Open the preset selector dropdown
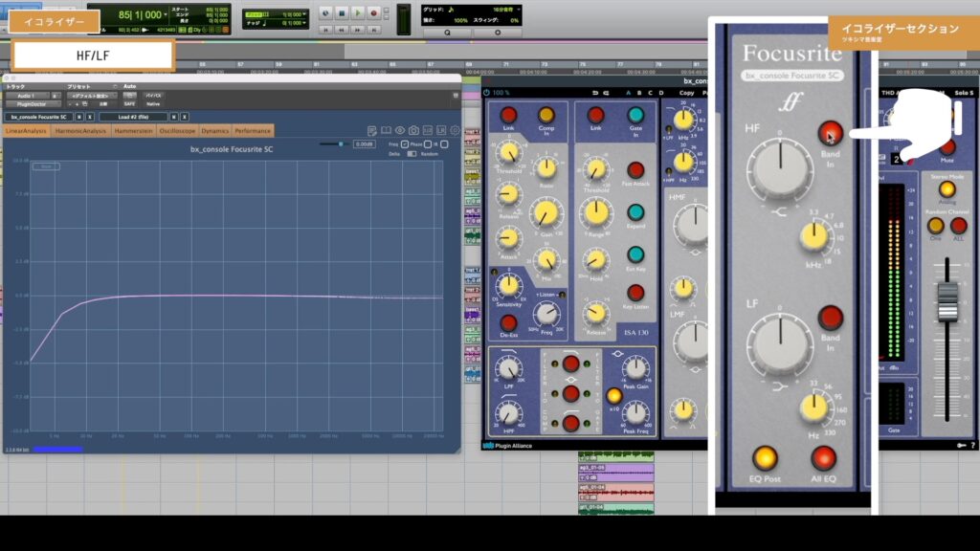This screenshot has width=980, height=551. [x=93, y=96]
